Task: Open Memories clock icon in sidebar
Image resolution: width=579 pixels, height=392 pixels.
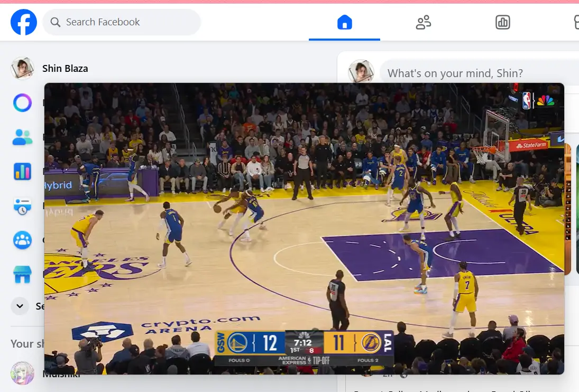Action: coord(23,206)
